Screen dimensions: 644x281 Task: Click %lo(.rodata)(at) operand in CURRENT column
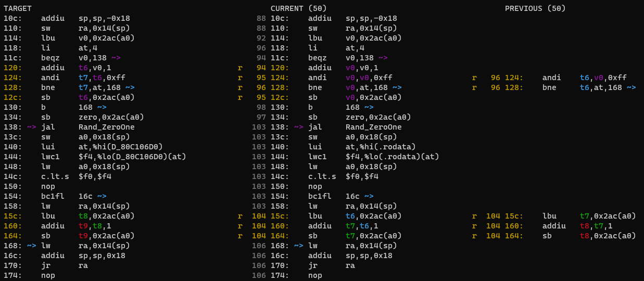pos(392,157)
